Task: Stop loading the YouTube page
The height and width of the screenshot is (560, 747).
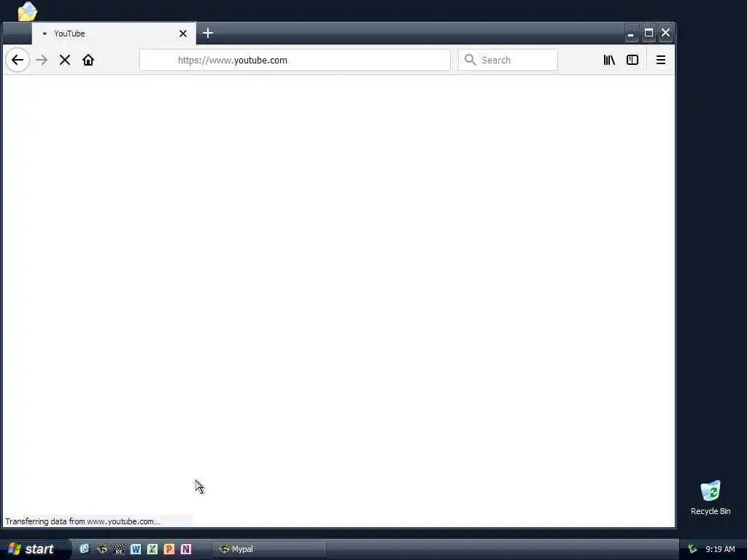Action: (65, 60)
